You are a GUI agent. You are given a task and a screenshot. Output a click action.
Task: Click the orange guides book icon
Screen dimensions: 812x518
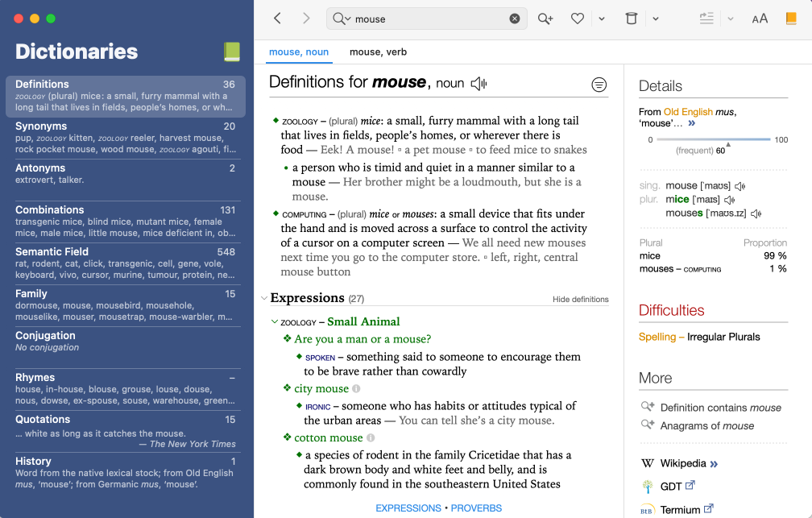click(x=790, y=19)
